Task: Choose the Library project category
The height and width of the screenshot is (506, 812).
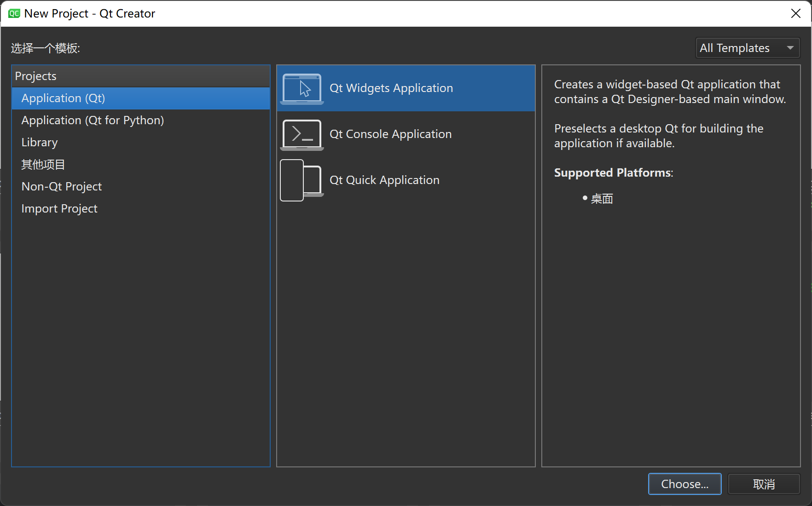Action: point(40,143)
